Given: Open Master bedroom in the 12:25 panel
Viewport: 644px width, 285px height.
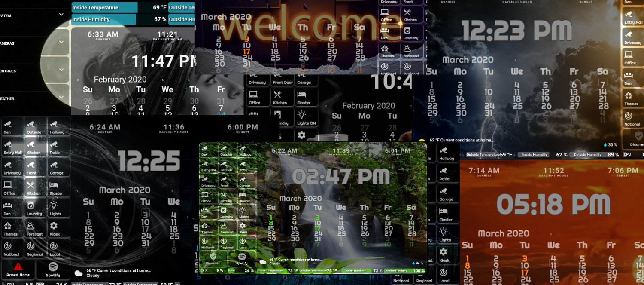Looking at the screenshot, I should (x=58, y=188).
